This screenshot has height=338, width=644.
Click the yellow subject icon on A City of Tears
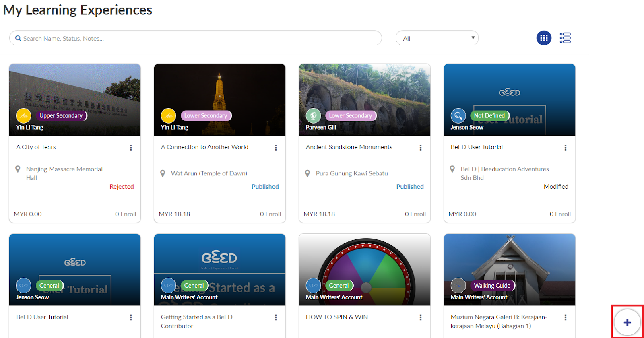click(x=23, y=116)
